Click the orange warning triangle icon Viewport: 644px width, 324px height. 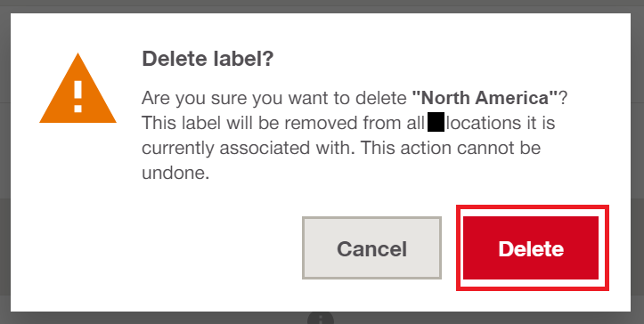pyautogui.click(x=77, y=88)
